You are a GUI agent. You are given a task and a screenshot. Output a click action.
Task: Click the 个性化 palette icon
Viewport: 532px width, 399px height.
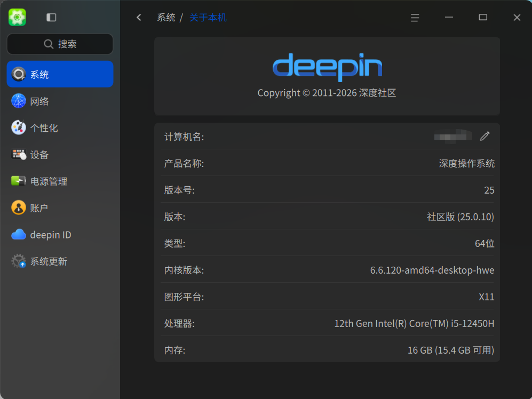coord(18,127)
